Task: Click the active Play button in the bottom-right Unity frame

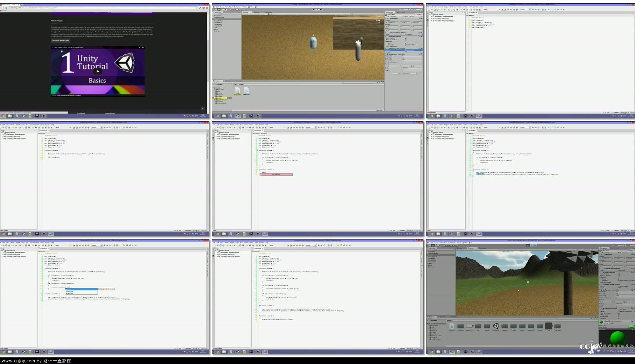Action: pyautogui.click(x=528, y=245)
